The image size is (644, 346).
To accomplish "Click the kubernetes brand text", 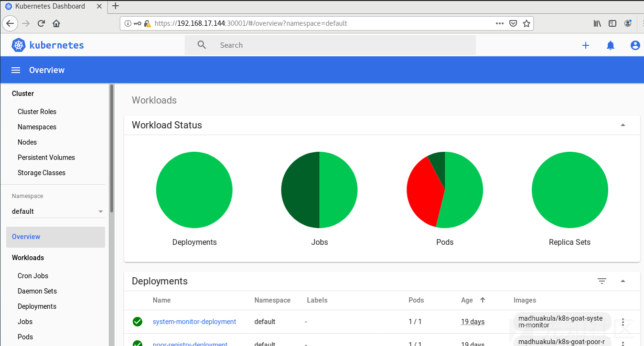I will (56, 45).
